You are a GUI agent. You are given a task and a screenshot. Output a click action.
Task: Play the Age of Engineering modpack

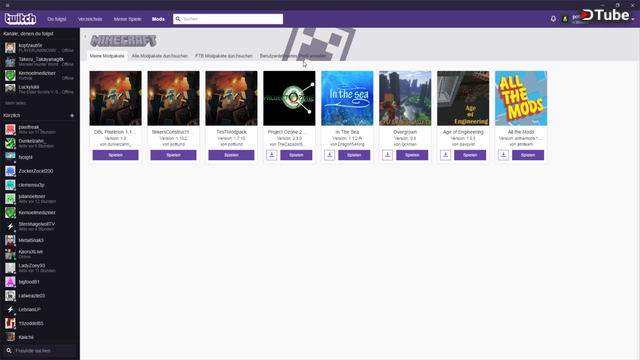pyautogui.click(x=470, y=155)
